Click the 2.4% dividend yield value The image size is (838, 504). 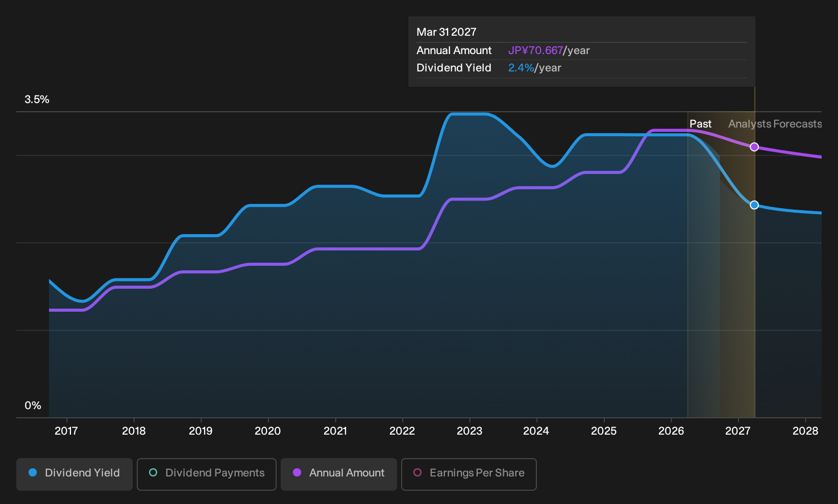(x=521, y=68)
